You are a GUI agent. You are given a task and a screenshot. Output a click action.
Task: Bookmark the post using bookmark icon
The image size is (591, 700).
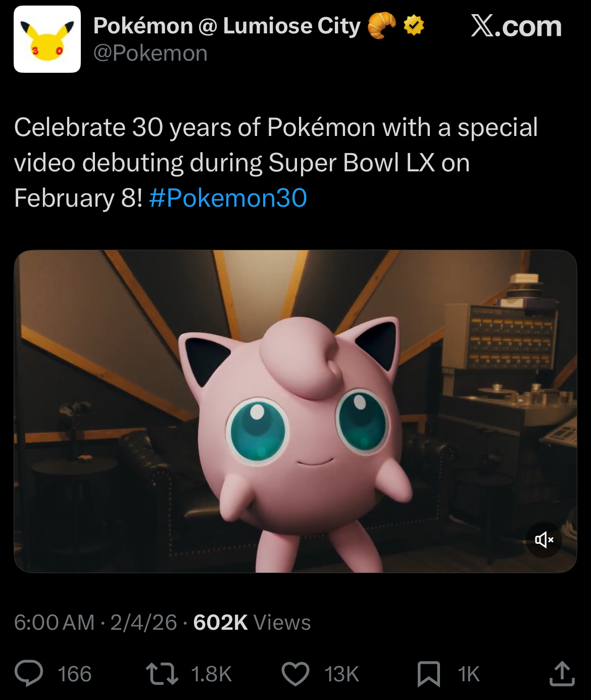coord(429,674)
